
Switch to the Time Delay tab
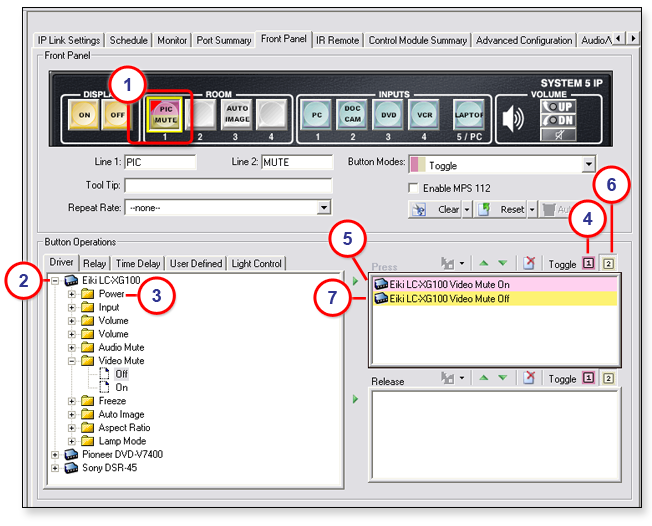[x=137, y=263]
